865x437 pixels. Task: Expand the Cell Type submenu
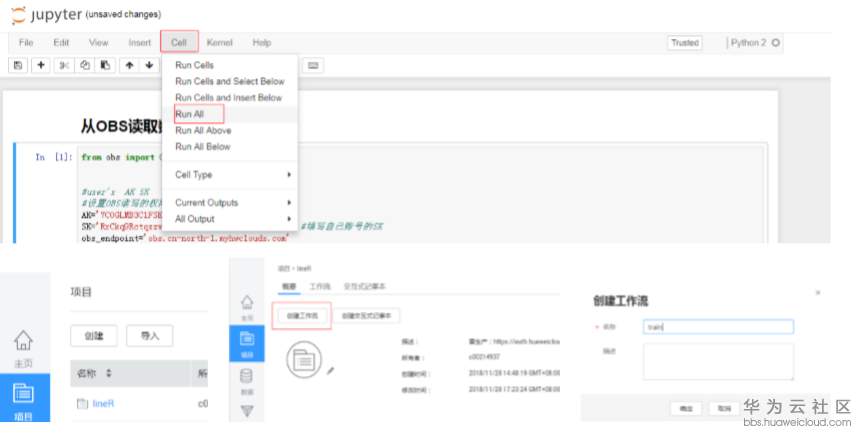230,175
